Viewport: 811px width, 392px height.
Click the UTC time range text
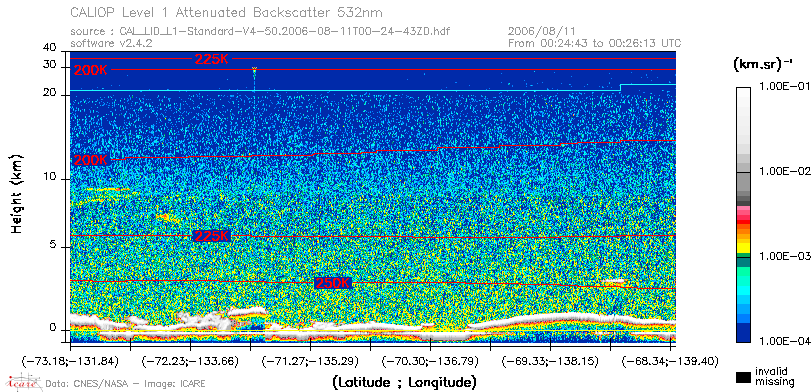coord(595,43)
